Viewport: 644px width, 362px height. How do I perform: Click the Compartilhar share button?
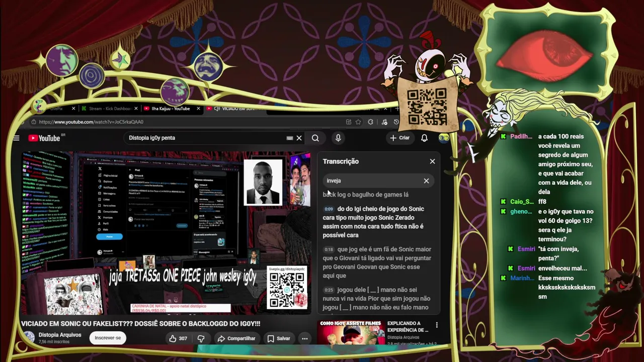[236, 338]
